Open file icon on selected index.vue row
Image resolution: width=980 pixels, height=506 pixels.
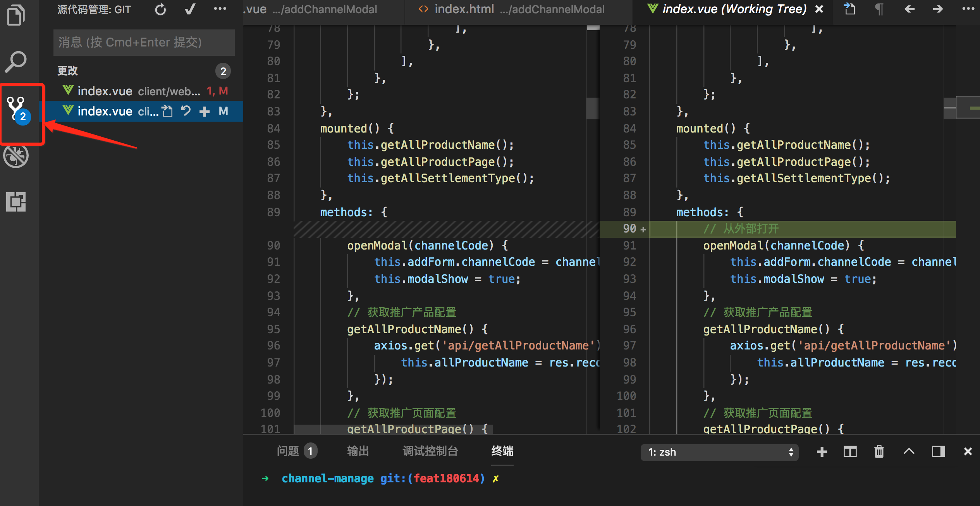click(167, 111)
